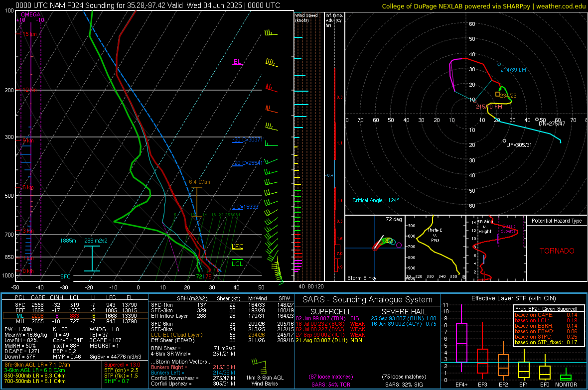Click the DN=275/47 Corfidi label

[552, 124]
